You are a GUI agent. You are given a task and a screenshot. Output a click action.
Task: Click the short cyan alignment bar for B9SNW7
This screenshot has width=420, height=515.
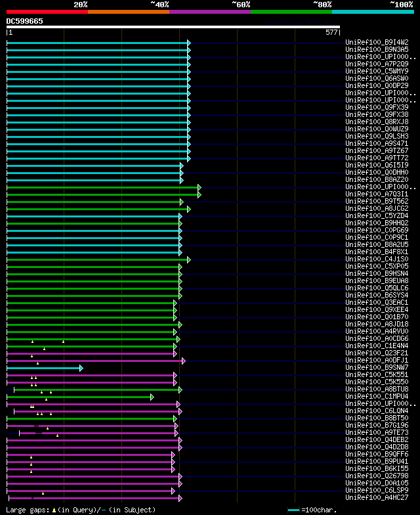43,368
